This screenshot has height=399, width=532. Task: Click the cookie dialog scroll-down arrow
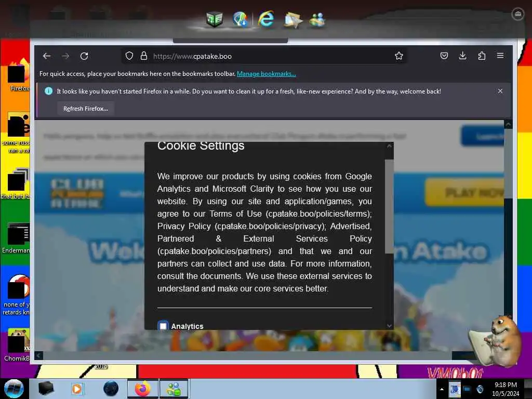click(x=389, y=326)
